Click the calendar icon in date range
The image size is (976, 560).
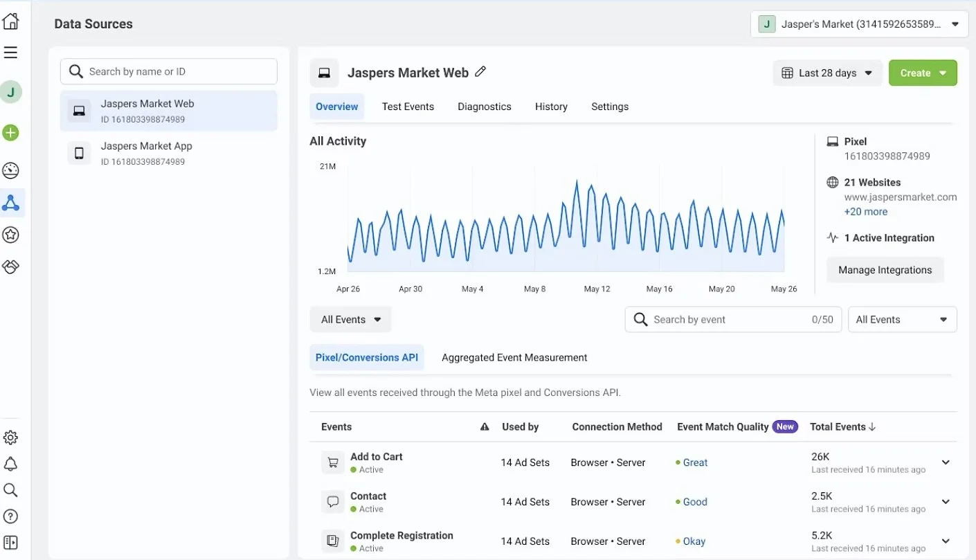(787, 73)
